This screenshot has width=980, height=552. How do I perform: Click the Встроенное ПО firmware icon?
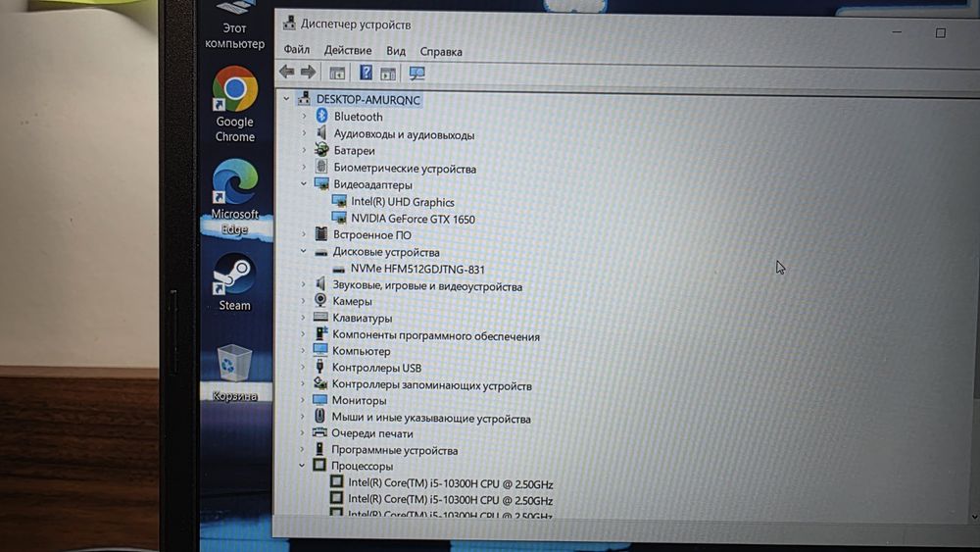pos(321,233)
